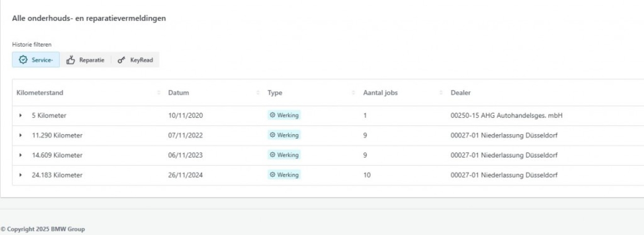The height and width of the screenshot is (235, 644).
Task: Select the 06/11/2023 date cell
Action: [185, 155]
